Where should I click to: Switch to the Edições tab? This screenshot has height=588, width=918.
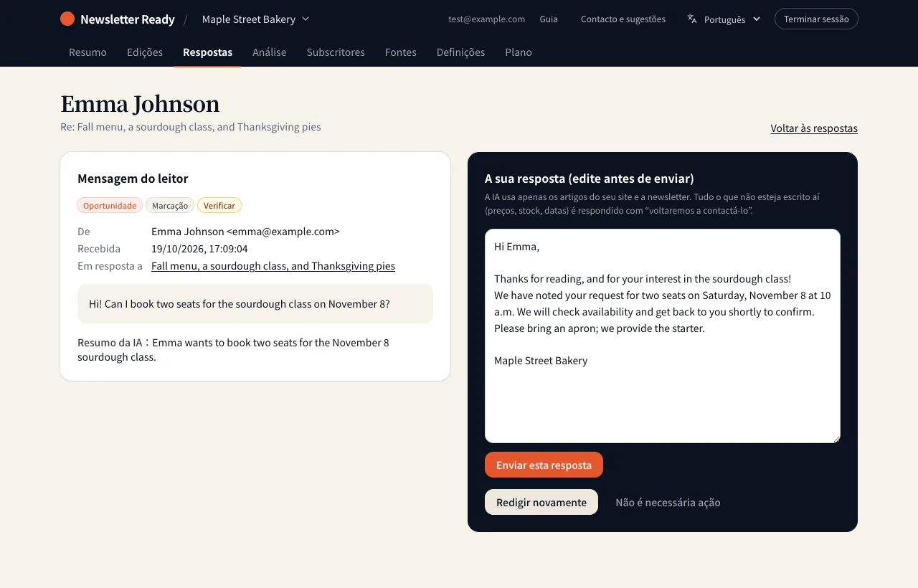pyautogui.click(x=145, y=52)
